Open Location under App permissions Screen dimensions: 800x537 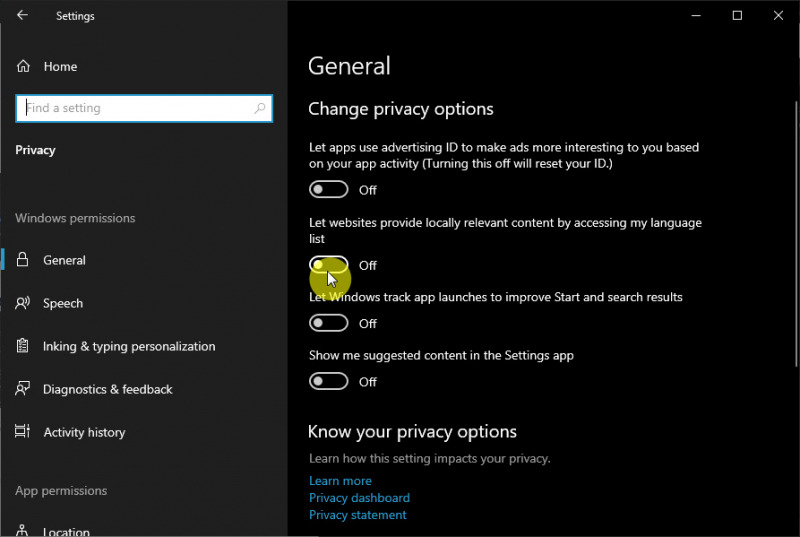coord(66,531)
